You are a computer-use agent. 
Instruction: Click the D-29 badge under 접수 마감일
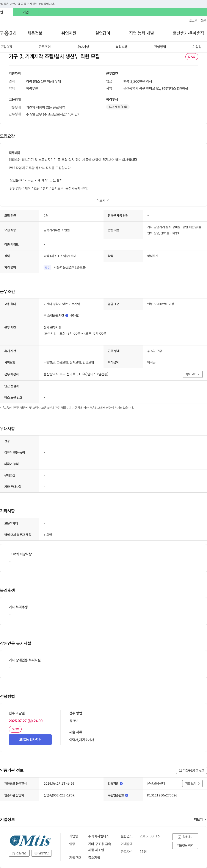pos(15,729)
